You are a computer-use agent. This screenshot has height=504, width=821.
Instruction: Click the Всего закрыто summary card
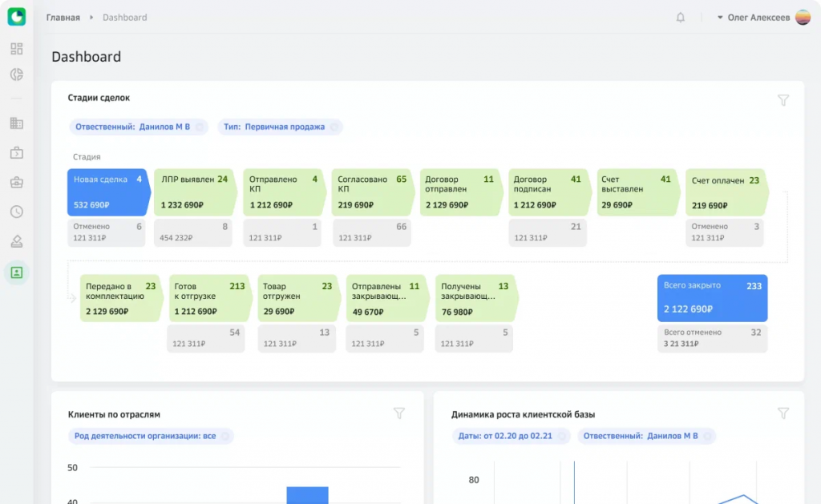tap(712, 298)
